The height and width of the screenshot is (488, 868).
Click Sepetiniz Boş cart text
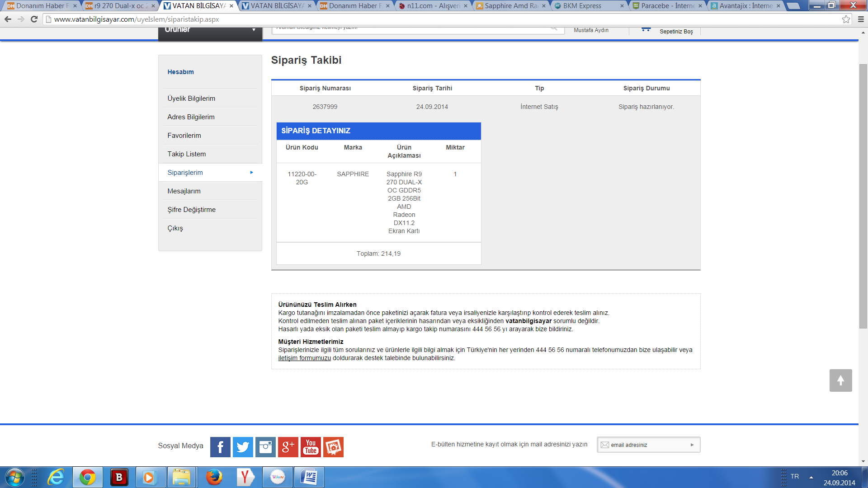(x=676, y=32)
